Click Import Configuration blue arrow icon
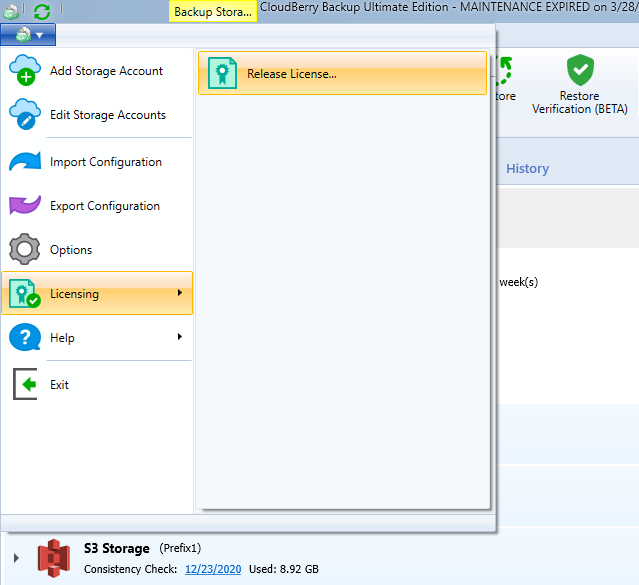 pyautogui.click(x=25, y=161)
